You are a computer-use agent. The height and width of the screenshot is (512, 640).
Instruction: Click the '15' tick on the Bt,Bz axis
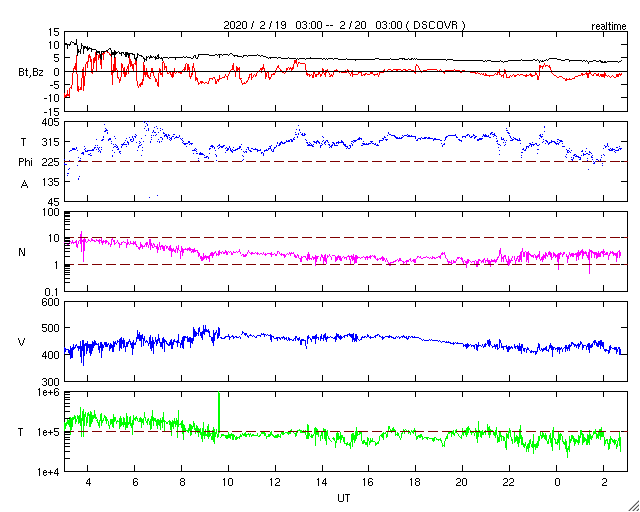54,32
